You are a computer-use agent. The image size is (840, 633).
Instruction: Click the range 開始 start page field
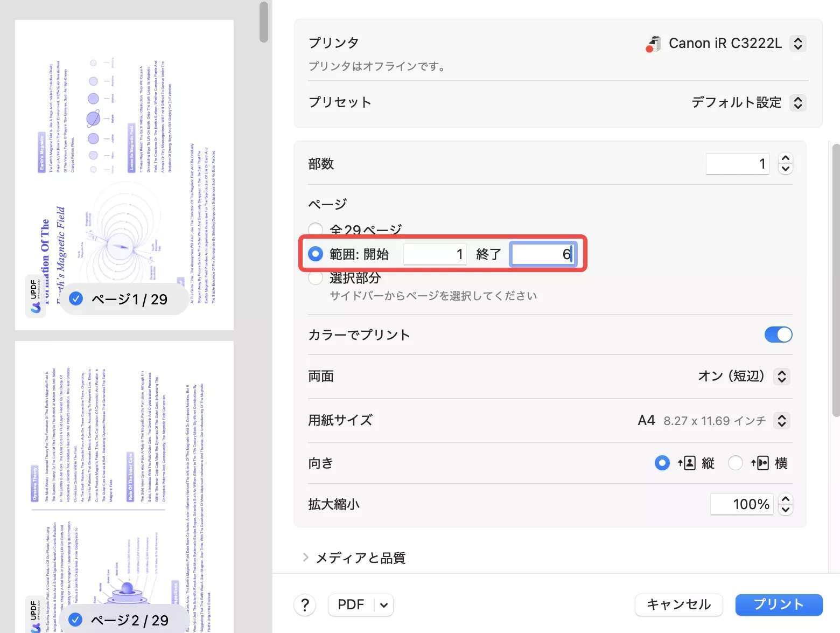tap(435, 254)
